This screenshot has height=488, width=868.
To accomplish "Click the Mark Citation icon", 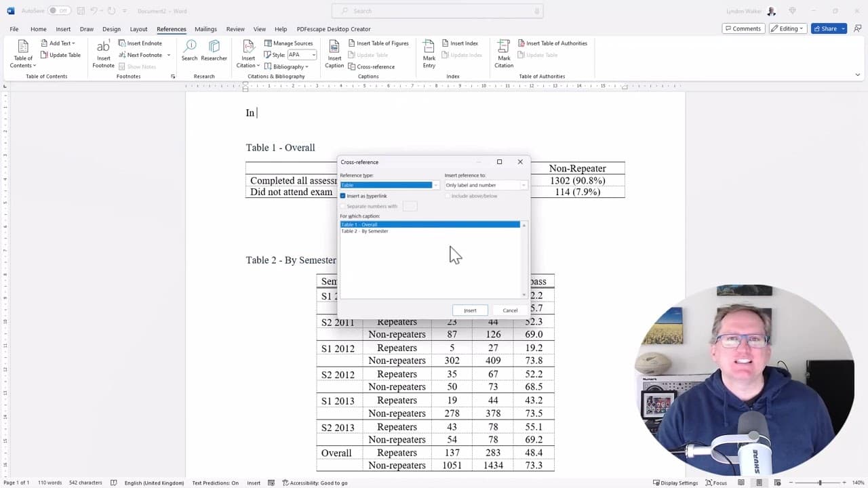I will [504, 54].
